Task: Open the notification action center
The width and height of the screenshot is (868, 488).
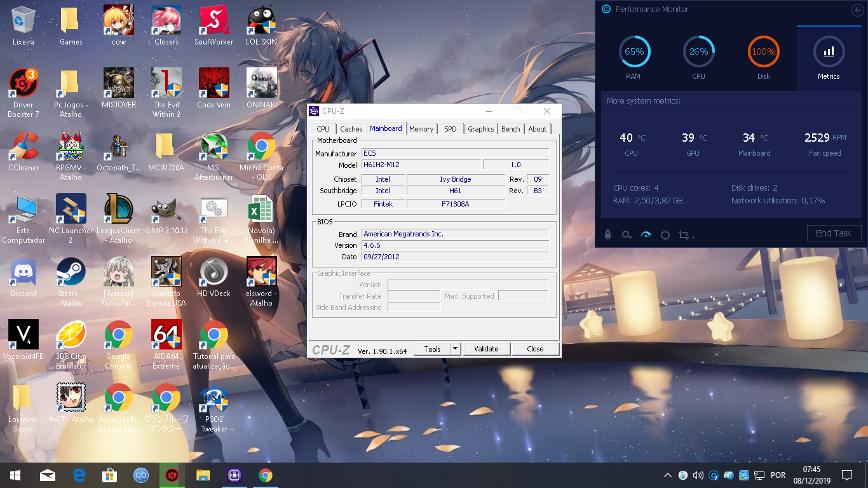Action: [x=847, y=475]
